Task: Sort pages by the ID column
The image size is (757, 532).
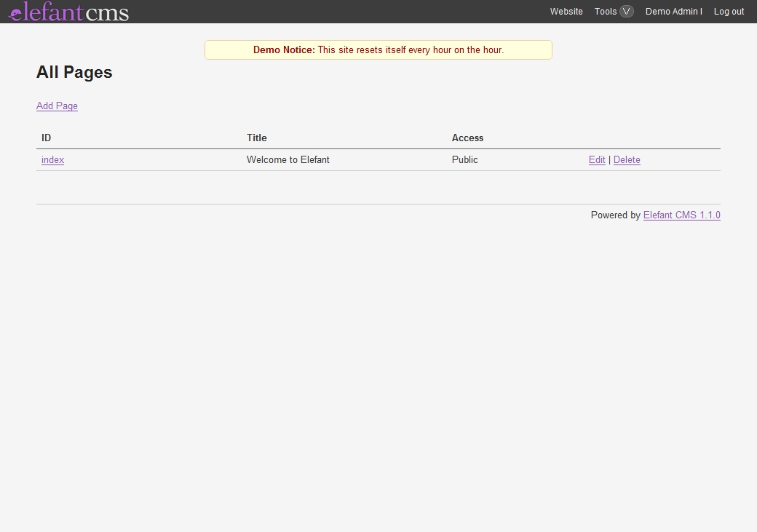Action: [45, 138]
